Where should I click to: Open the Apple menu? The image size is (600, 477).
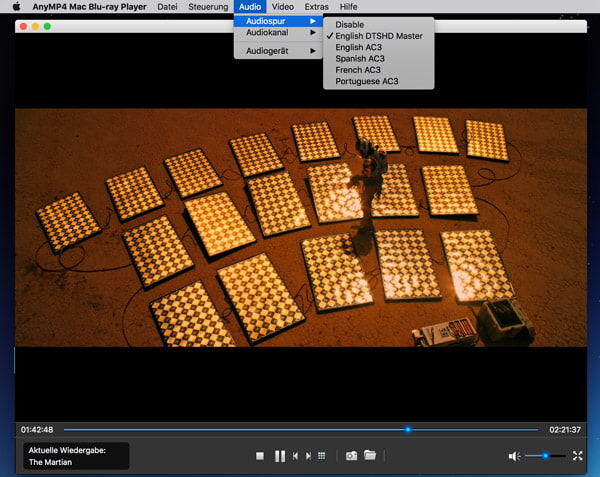tap(16, 7)
